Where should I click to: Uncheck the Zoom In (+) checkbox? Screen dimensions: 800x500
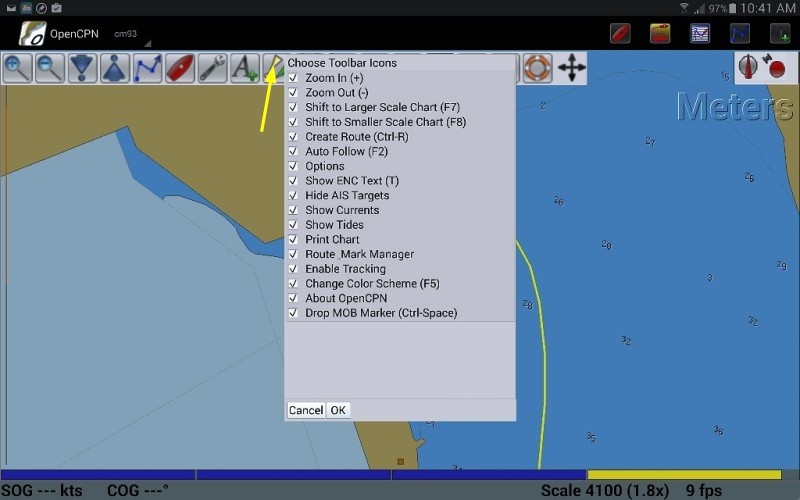[293, 78]
